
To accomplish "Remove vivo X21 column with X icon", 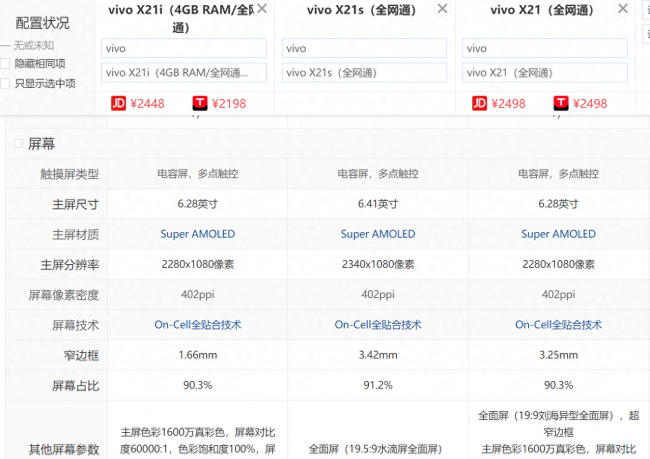I will pyautogui.click(x=623, y=8).
